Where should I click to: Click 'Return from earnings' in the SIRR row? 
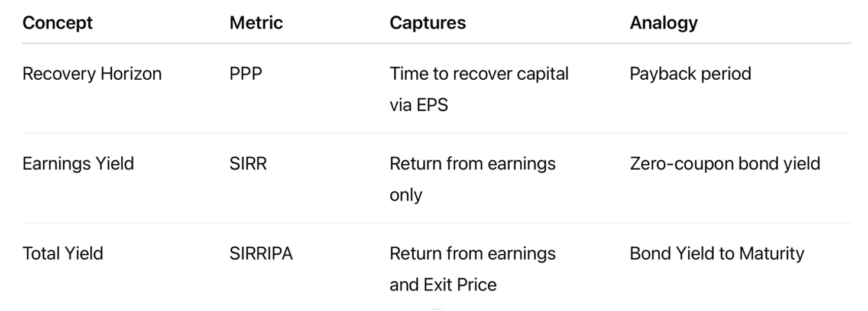click(x=472, y=164)
